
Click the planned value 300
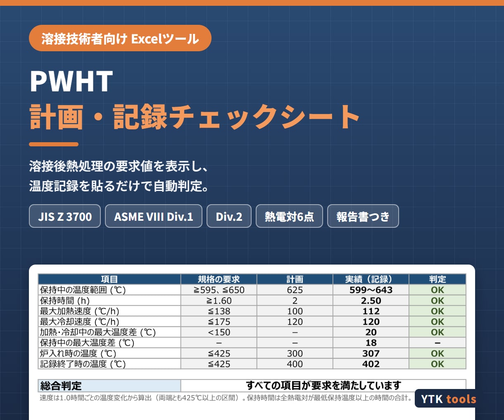[x=295, y=353]
